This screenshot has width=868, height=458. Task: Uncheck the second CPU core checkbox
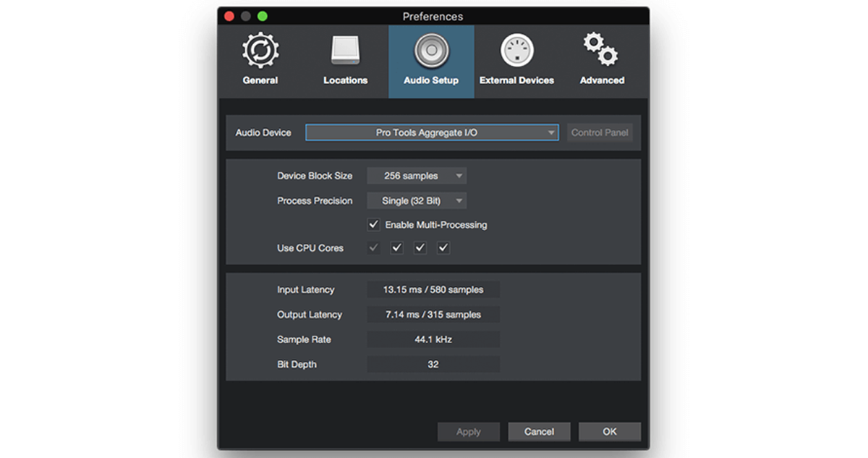click(396, 247)
